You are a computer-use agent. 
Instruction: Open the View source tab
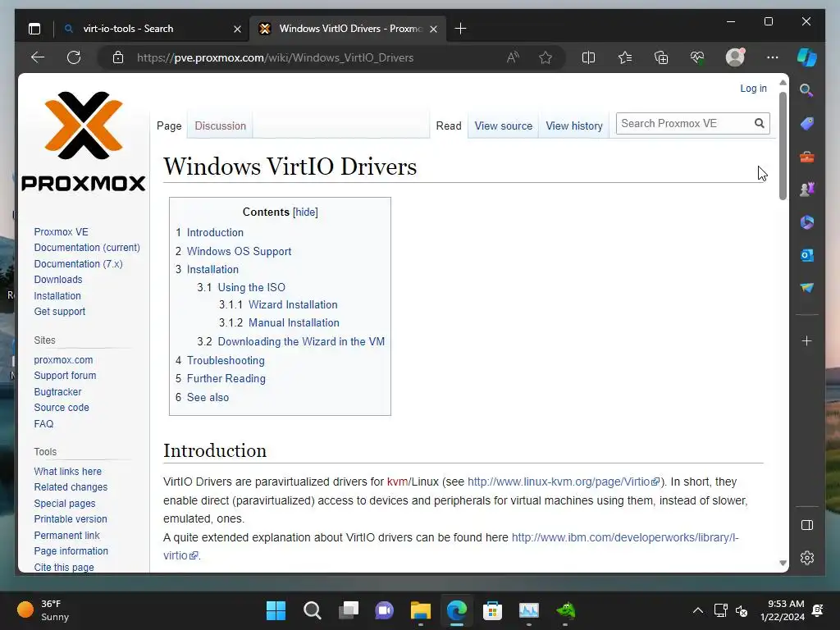click(x=504, y=126)
